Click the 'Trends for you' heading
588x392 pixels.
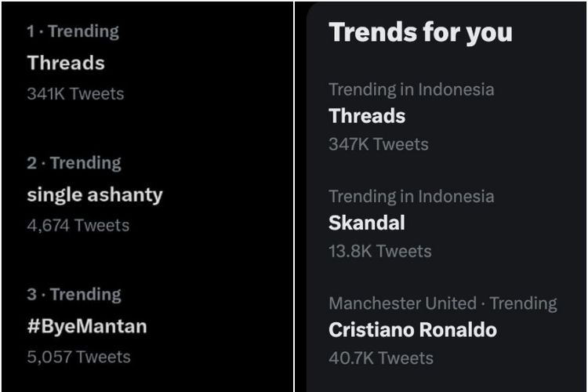click(420, 32)
